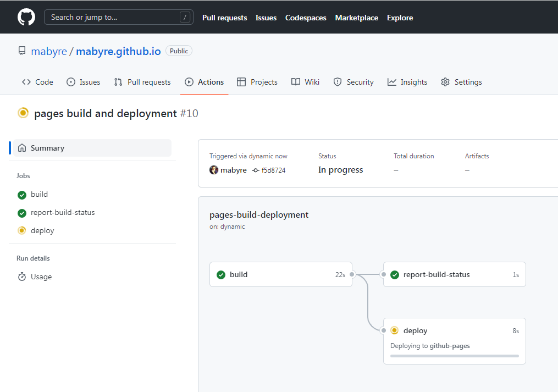The height and width of the screenshot is (392, 558).
Task: Open commit f5d8724
Action: [x=273, y=170]
